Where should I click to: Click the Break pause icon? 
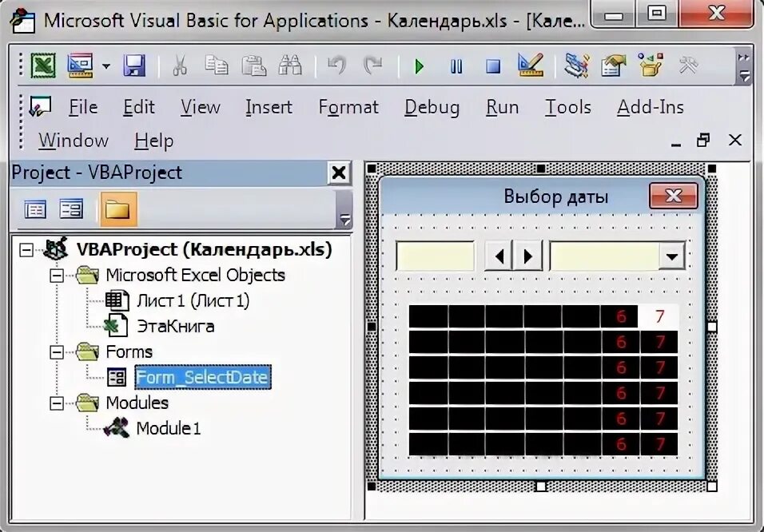(x=456, y=66)
